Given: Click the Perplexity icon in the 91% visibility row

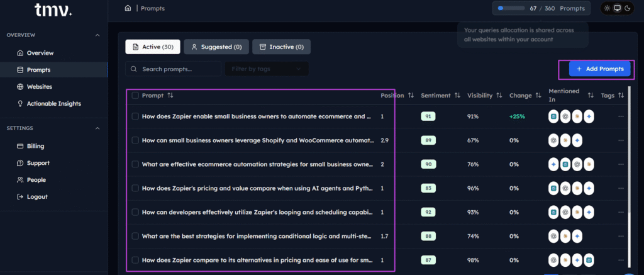Looking at the screenshot, I should coord(553,117).
